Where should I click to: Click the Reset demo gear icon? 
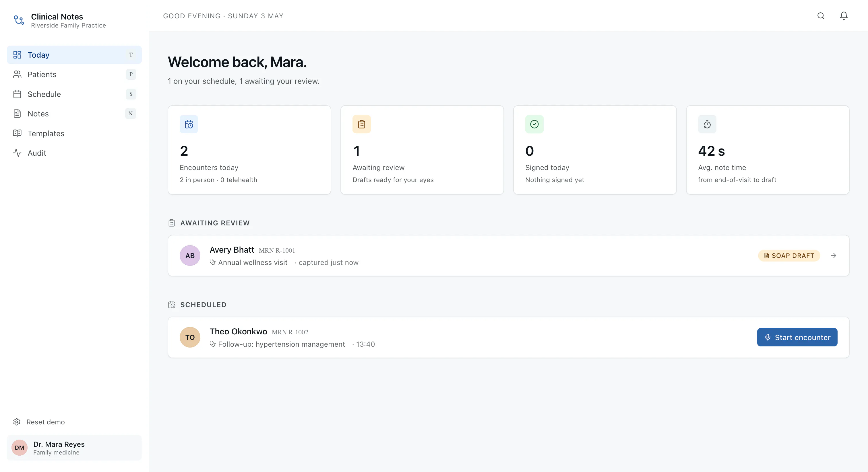17,422
